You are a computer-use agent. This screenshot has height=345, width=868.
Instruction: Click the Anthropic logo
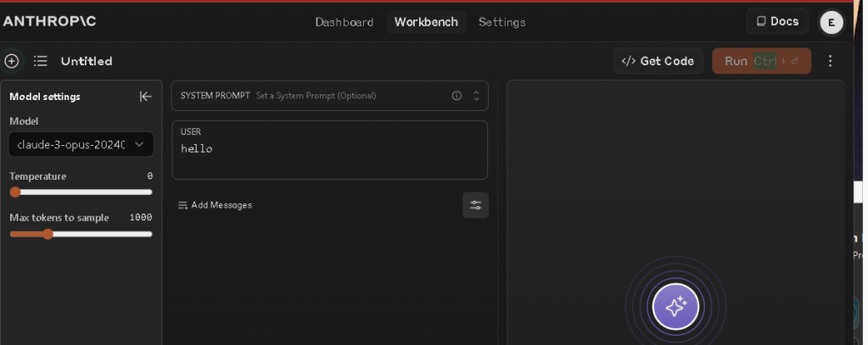(49, 21)
